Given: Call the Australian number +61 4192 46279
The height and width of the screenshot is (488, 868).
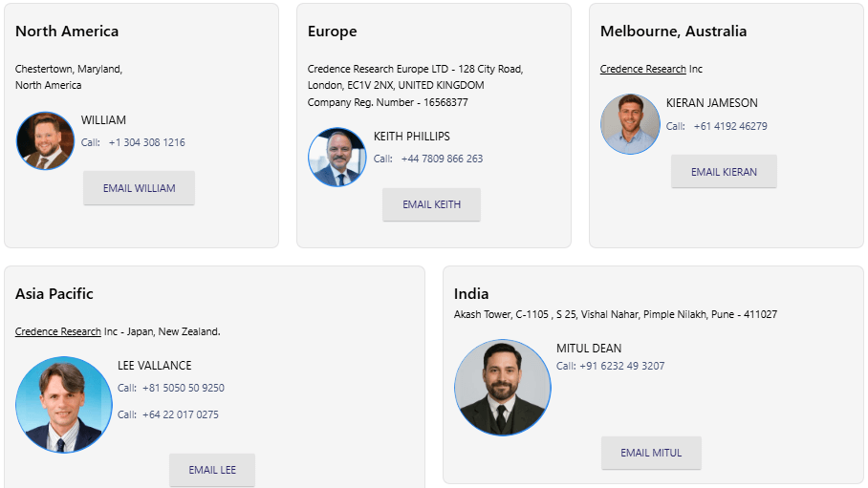Looking at the screenshot, I should click(x=730, y=126).
